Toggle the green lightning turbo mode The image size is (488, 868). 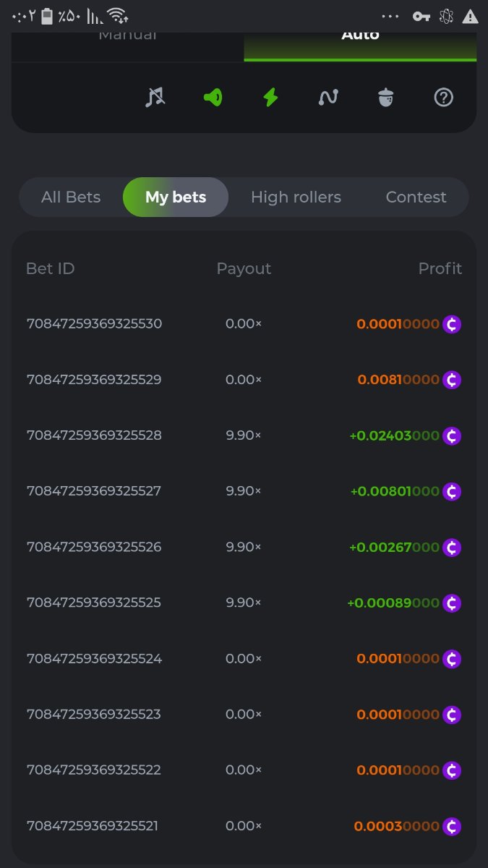click(x=270, y=97)
